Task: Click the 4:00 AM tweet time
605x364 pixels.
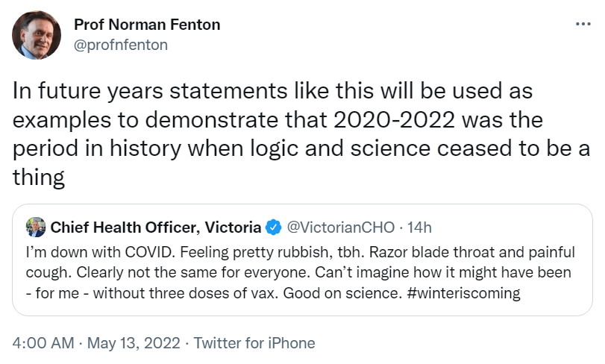Action: tap(43, 344)
